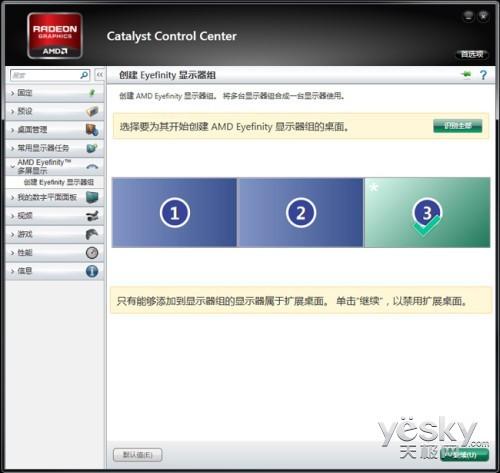Click the blue 信息 information icon
500x473 pixels.
pyautogui.click(x=92, y=271)
